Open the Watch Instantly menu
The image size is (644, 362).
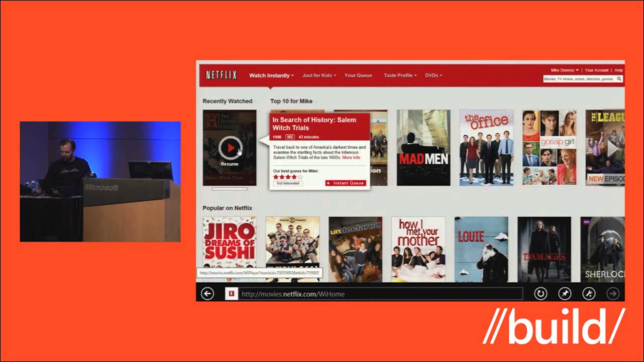[x=272, y=75]
